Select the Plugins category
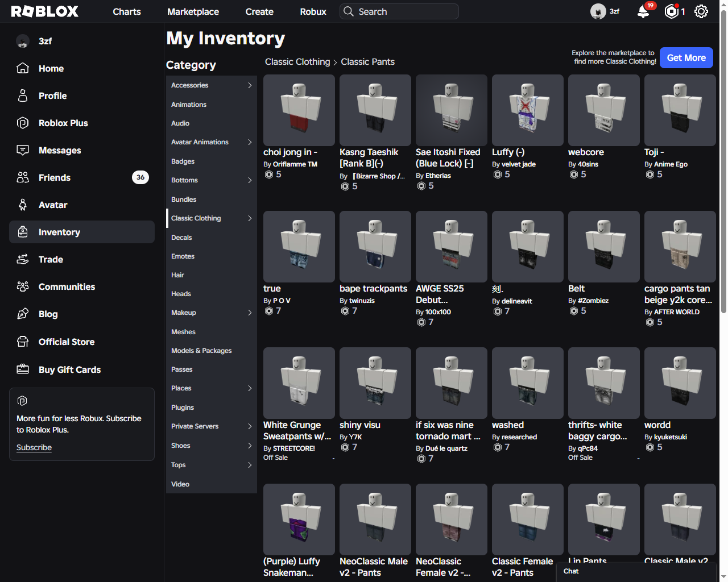Viewport: 728px width, 582px height. pos(212,408)
